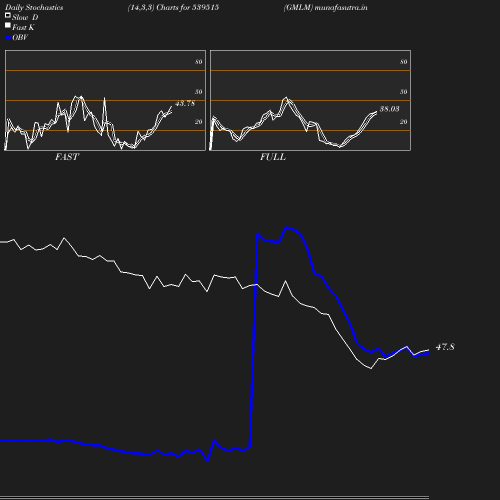500x500 pixels.
Task: Click the 20 axis label in FAST chart
Action: [x=199, y=122]
